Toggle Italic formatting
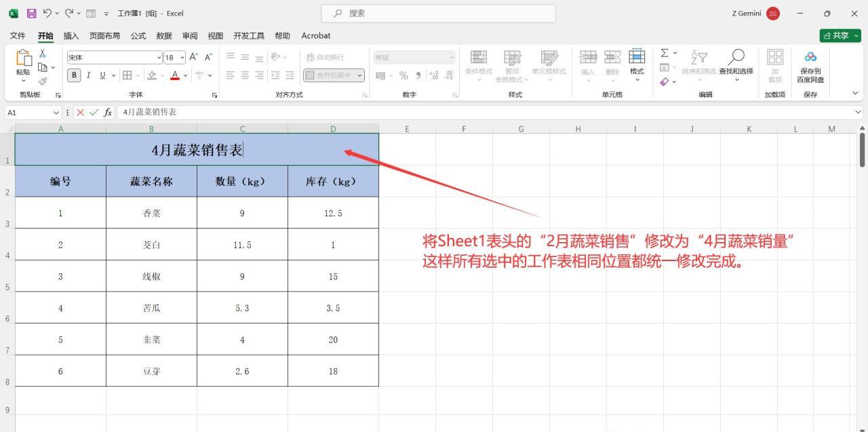The image size is (868, 432). pos(89,75)
